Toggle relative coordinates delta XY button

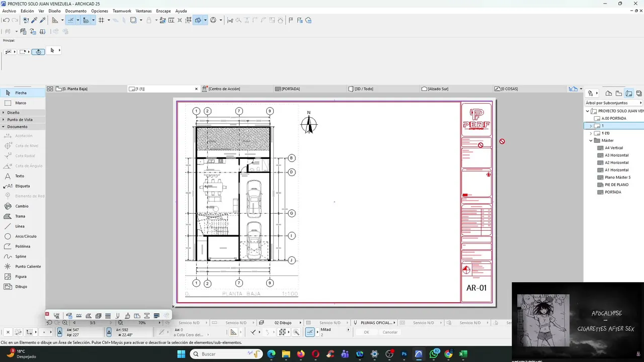pos(59,332)
